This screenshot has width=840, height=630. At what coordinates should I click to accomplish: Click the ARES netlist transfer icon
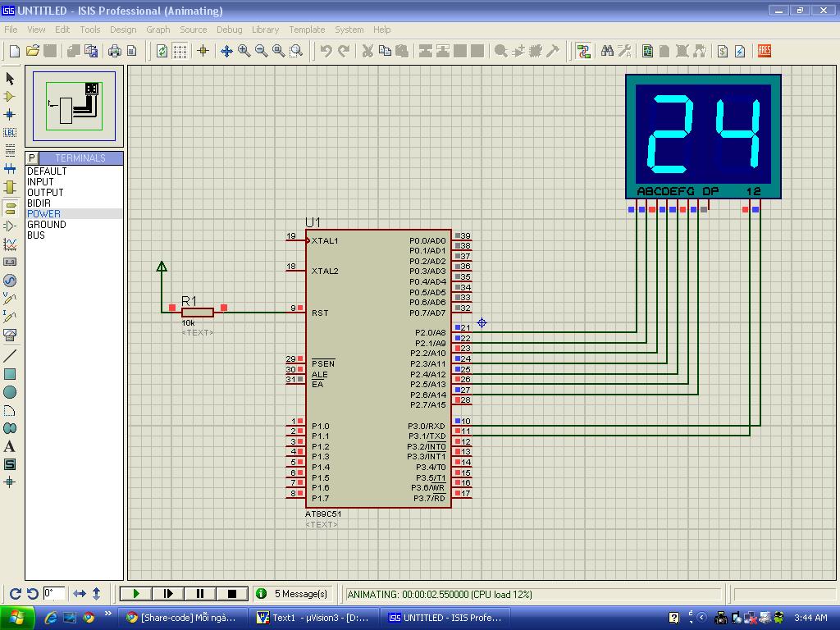(x=764, y=51)
